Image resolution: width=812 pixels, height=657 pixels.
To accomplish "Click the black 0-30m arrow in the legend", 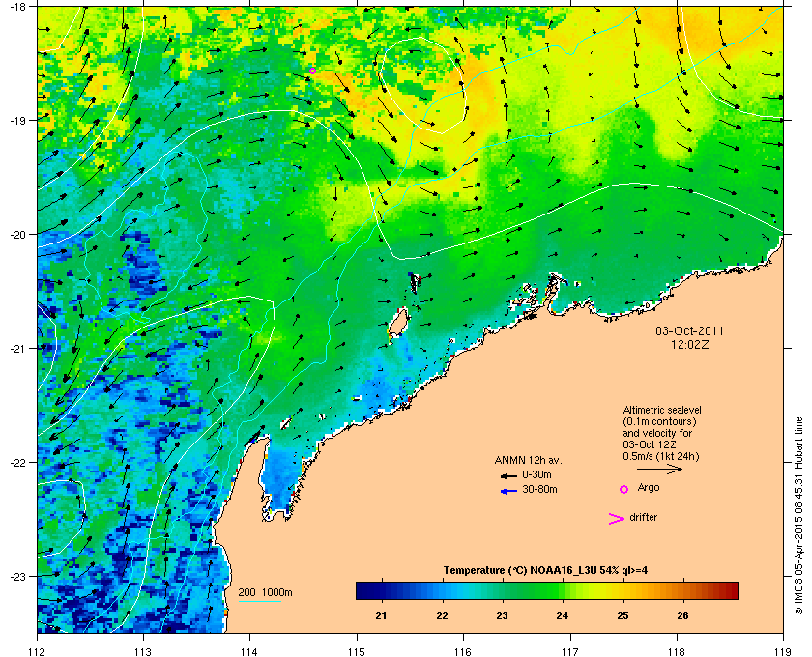I will (x=508, y=475).
